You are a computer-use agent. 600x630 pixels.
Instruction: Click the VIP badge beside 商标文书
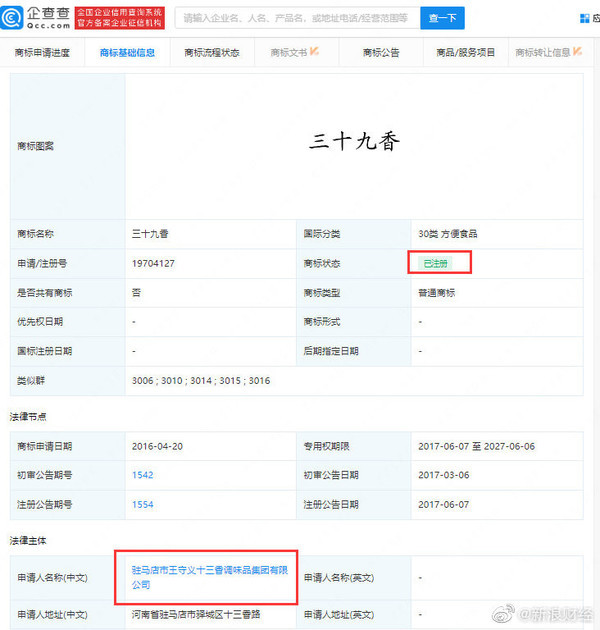click(314, 51)
